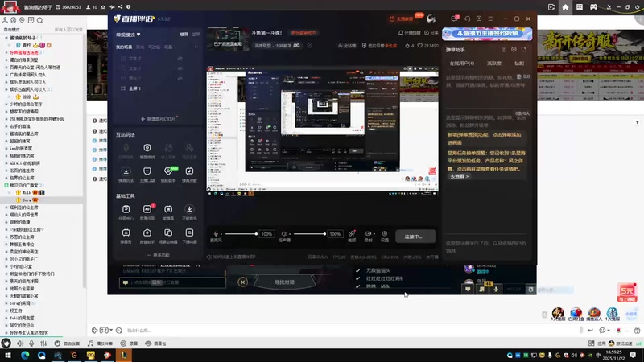Click the round X cancel button in game window

pyautogui.click(x=243, y=282)
